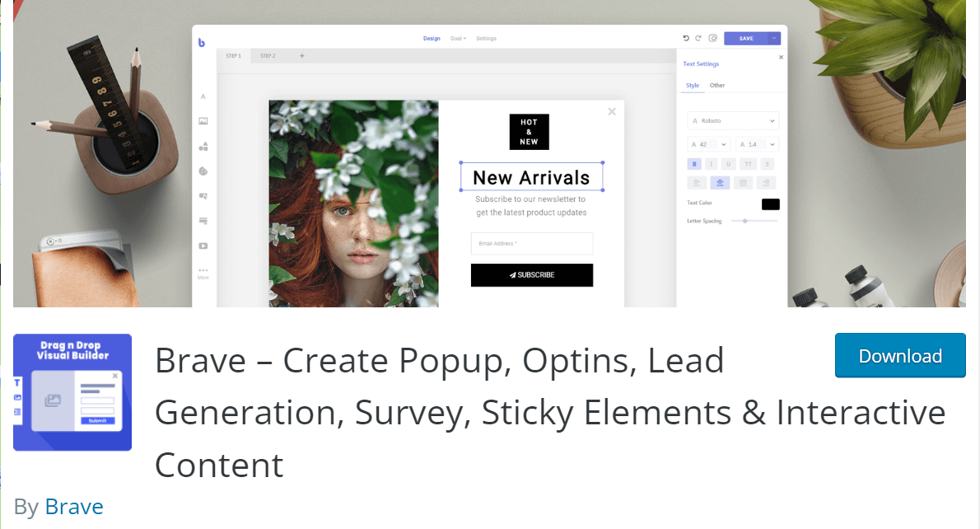Click the HOT & NEW black badge
Image resolution: width=980 pixels, height=529 pixels.
530,132
